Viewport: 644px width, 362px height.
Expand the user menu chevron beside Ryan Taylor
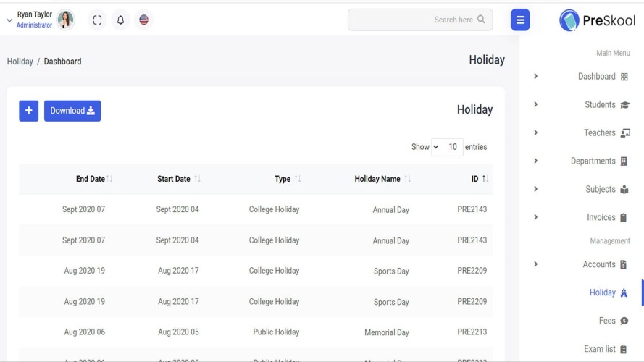point(9,20)
